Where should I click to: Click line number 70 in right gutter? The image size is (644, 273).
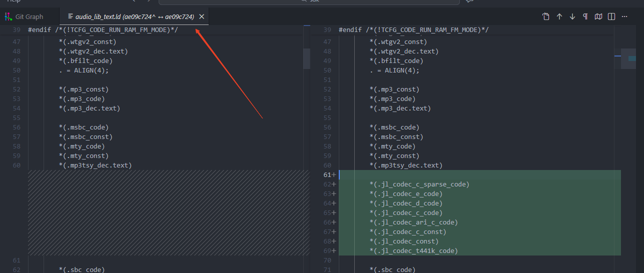pos(327,260)
